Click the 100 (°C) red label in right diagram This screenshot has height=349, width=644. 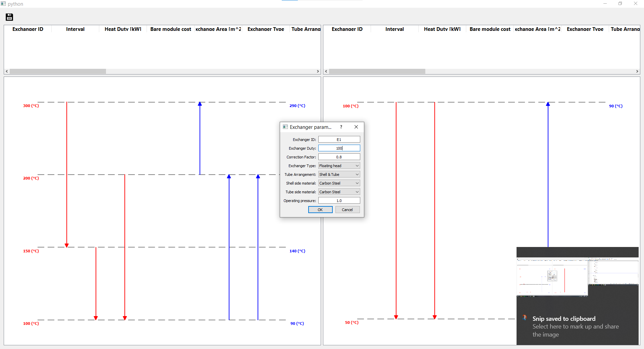pos(351,106)
